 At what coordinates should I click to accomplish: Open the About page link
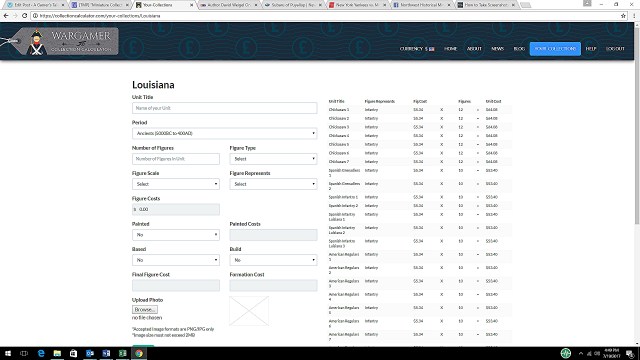click(474, 49)
